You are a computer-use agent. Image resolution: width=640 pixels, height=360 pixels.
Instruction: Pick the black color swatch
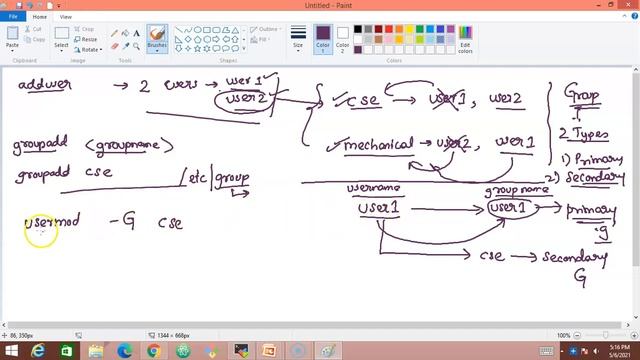point(358,29)
